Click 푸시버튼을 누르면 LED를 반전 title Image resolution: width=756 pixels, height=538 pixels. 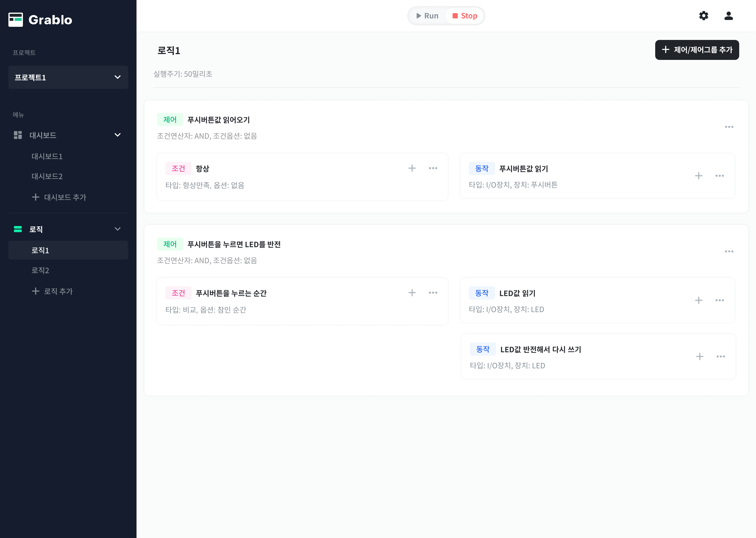[234, 244]
